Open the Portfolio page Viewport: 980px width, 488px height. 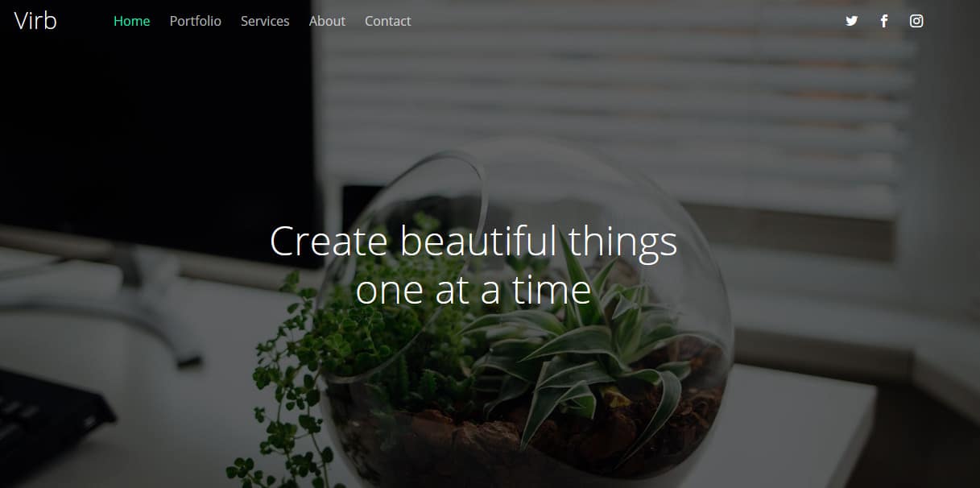pyautogui.click(x=196, y=21)
